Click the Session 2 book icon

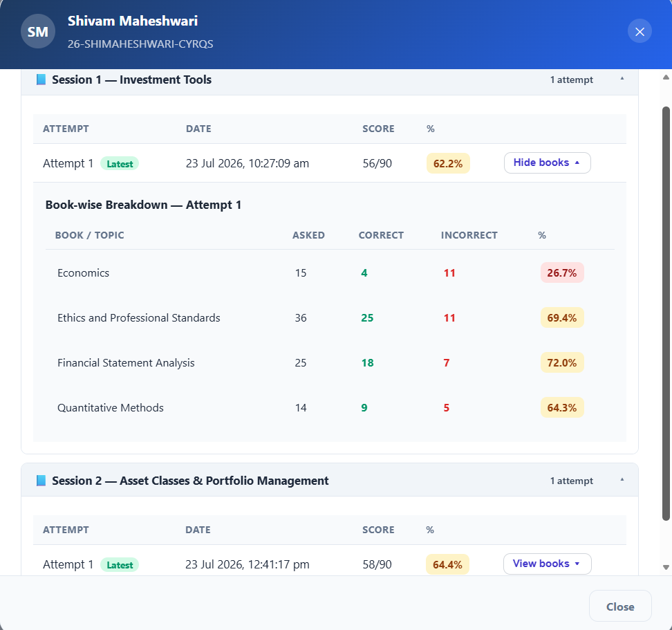(41, 481)
